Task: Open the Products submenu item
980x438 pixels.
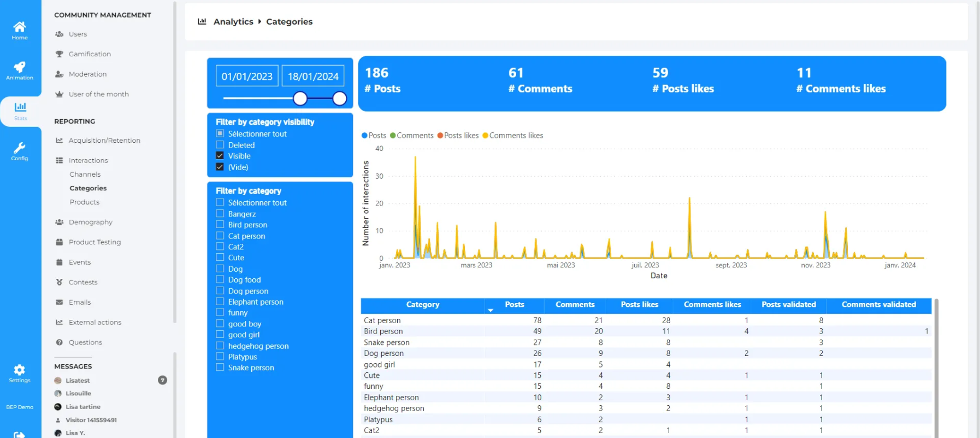Action: point(85,202)
